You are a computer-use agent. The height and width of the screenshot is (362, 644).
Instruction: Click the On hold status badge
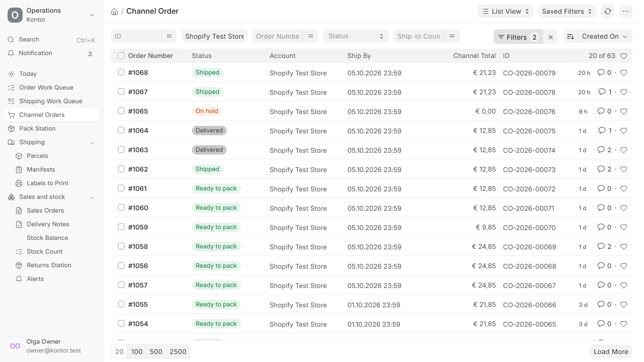(207, 111)
